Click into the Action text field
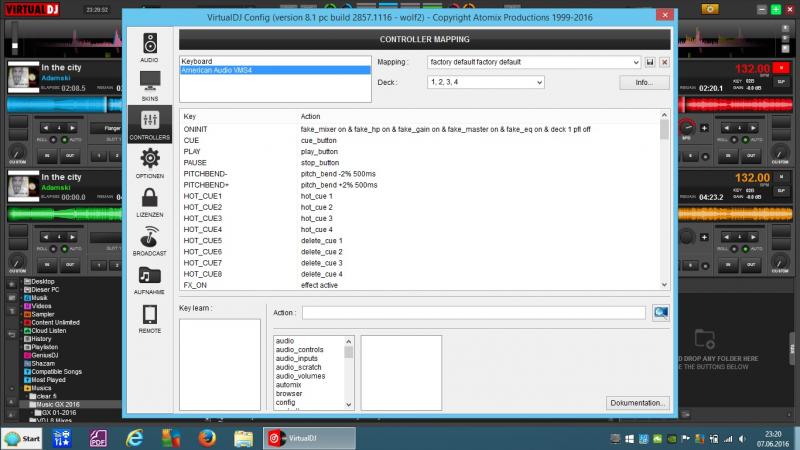 point(473,313)
